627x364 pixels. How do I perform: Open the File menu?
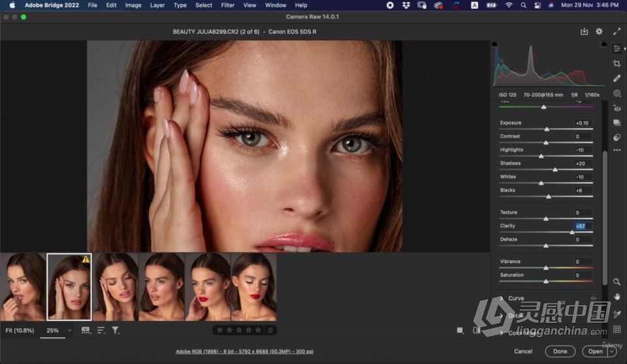coord(92,5)
